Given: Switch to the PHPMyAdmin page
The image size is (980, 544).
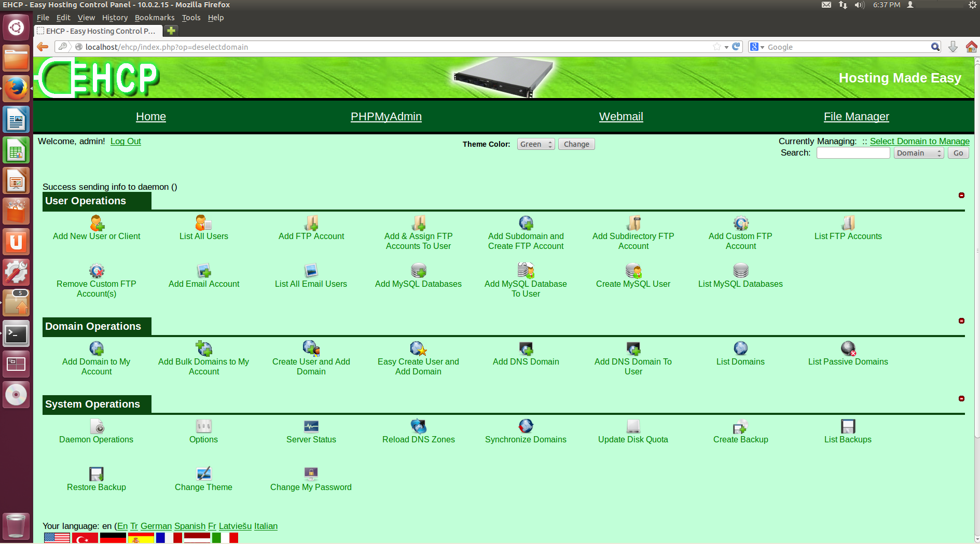Looking at the screenshot, I should (x=386, y=116).
